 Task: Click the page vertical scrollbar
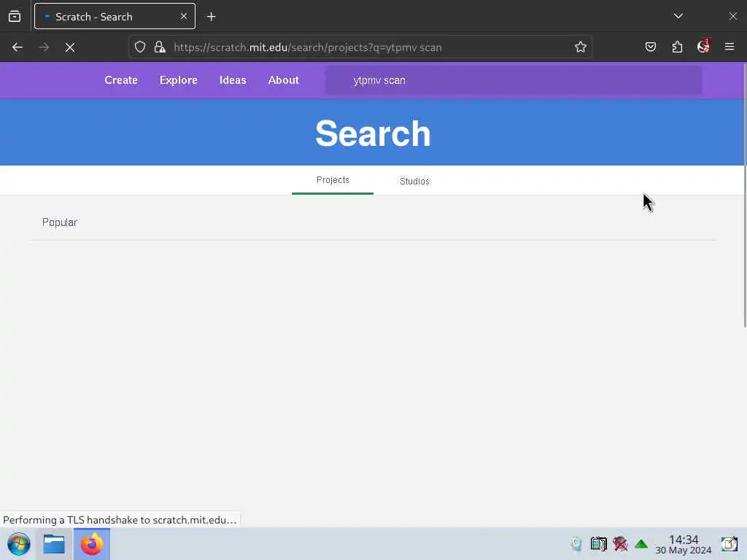pos(745,195)
